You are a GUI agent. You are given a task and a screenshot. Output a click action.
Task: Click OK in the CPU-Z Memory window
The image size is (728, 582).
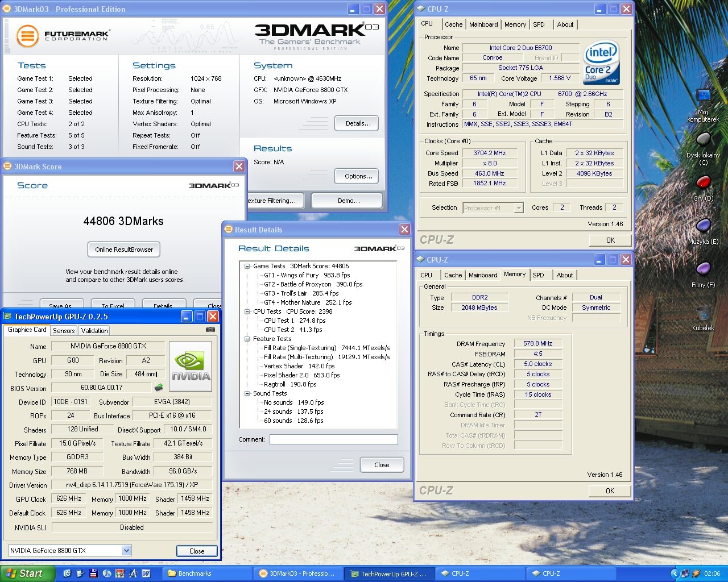tap(610, 491)
